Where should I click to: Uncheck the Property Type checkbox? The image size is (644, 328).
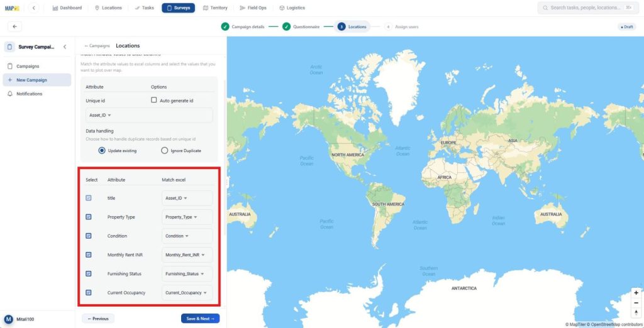pyautogui.click(x=88, y=217)
